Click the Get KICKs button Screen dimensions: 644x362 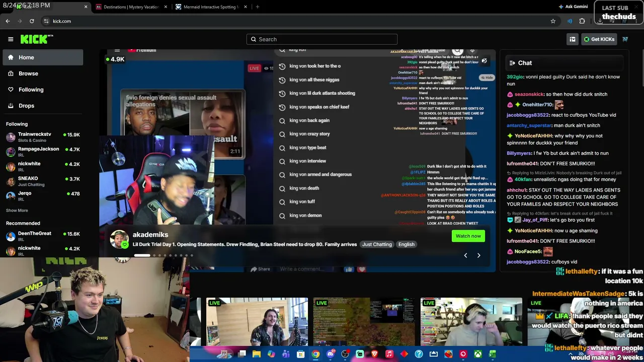coord(599,39)
